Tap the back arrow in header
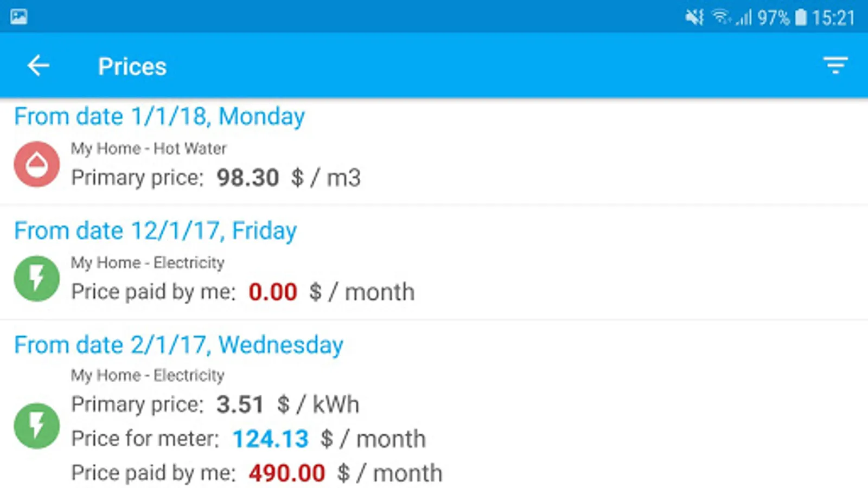868x488 pixels. pos(38,66)
